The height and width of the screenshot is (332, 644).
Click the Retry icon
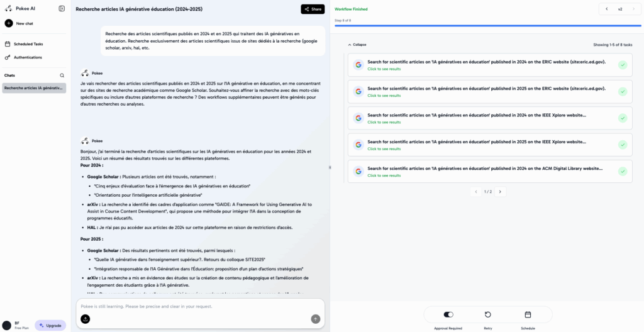[x=488, y=314]
